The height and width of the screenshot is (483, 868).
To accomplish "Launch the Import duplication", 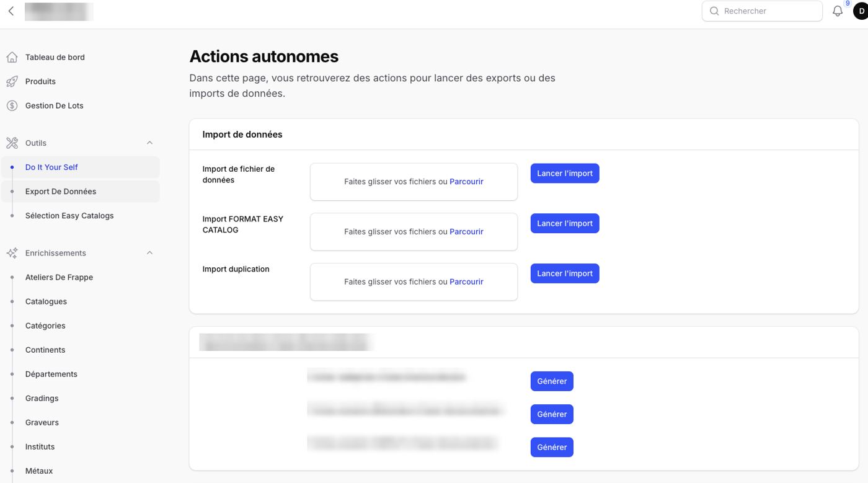I will pos(565,273).
